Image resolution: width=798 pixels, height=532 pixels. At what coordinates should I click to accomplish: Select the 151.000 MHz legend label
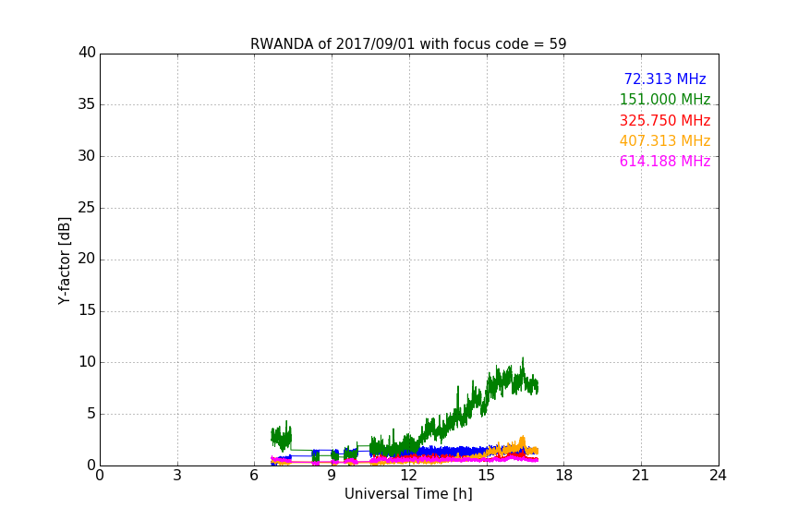tap(665, 99)
